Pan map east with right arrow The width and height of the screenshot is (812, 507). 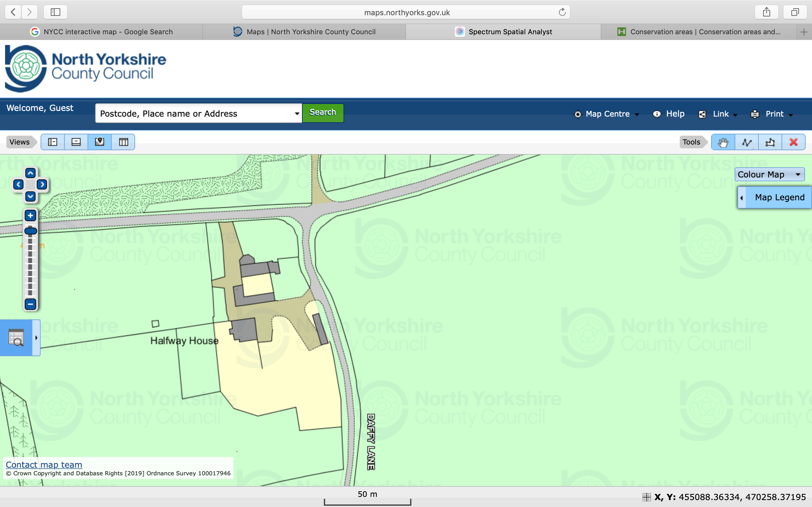42,184
